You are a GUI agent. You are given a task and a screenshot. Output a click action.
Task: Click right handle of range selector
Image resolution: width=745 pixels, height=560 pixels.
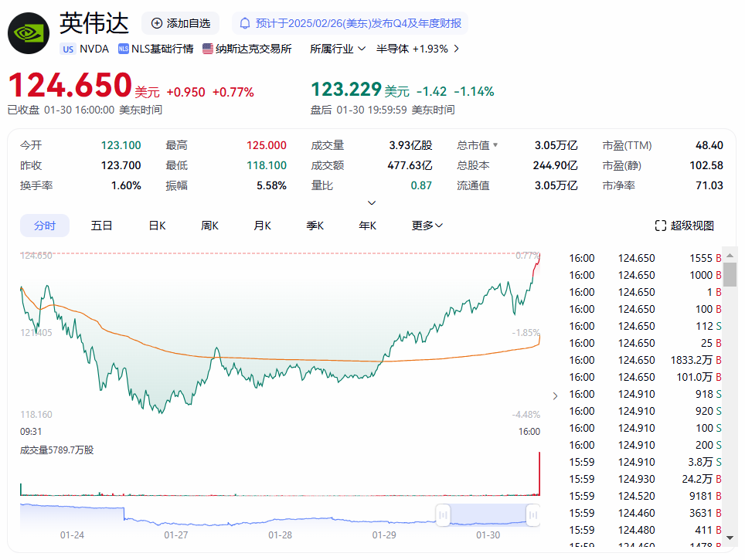533,515
